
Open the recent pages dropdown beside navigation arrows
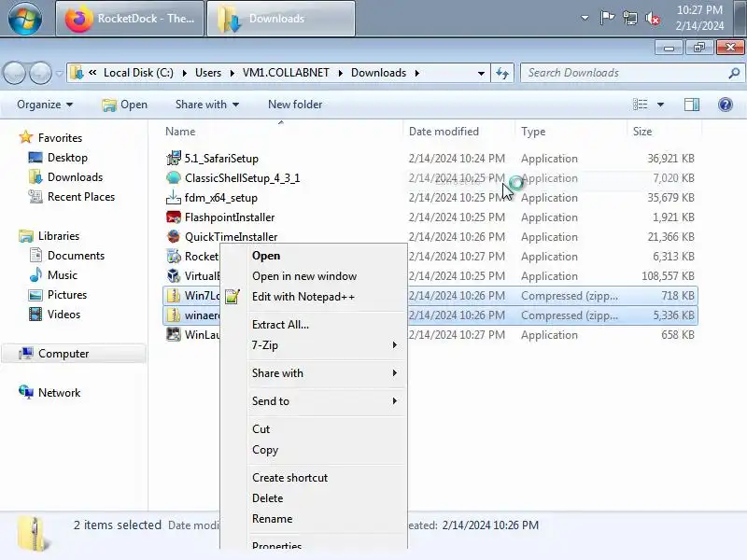click(x=59, y=74)
